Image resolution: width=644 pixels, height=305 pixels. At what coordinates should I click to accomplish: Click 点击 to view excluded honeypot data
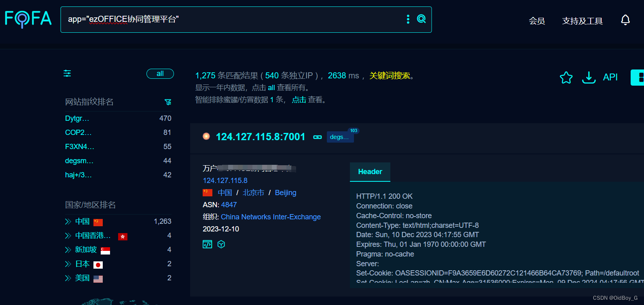point(299,100)
